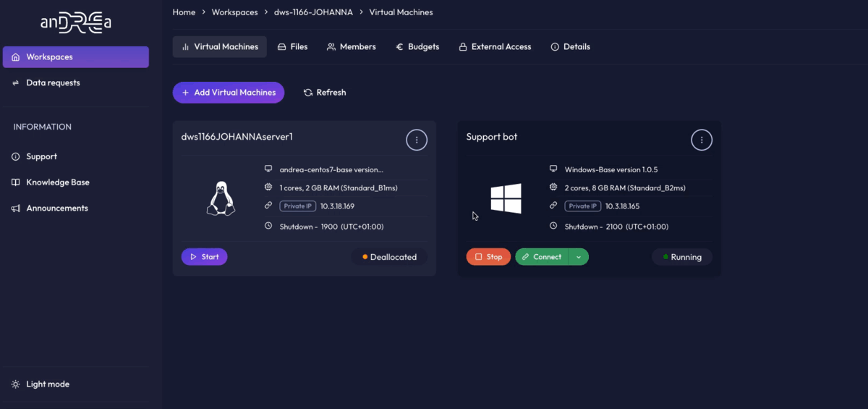Switch to the Members tab

352,47
